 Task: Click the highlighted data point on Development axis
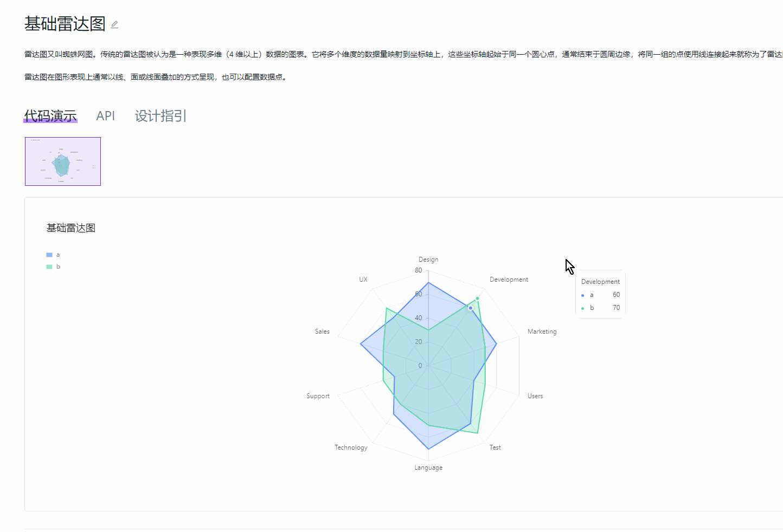[x=470, y=307]
